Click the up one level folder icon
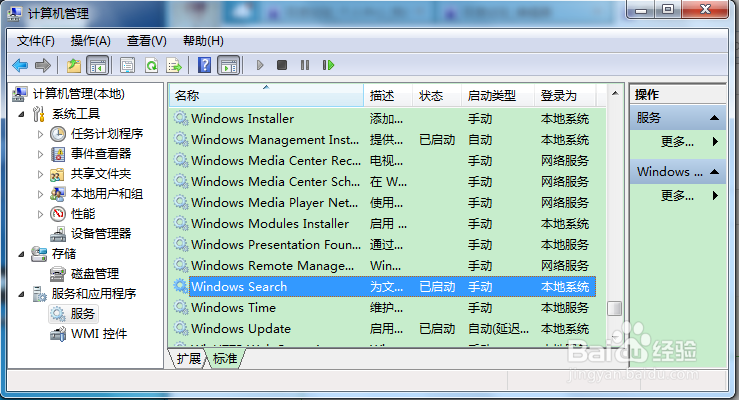This screenshot has height=400, width=739. (x=74, y=65)
